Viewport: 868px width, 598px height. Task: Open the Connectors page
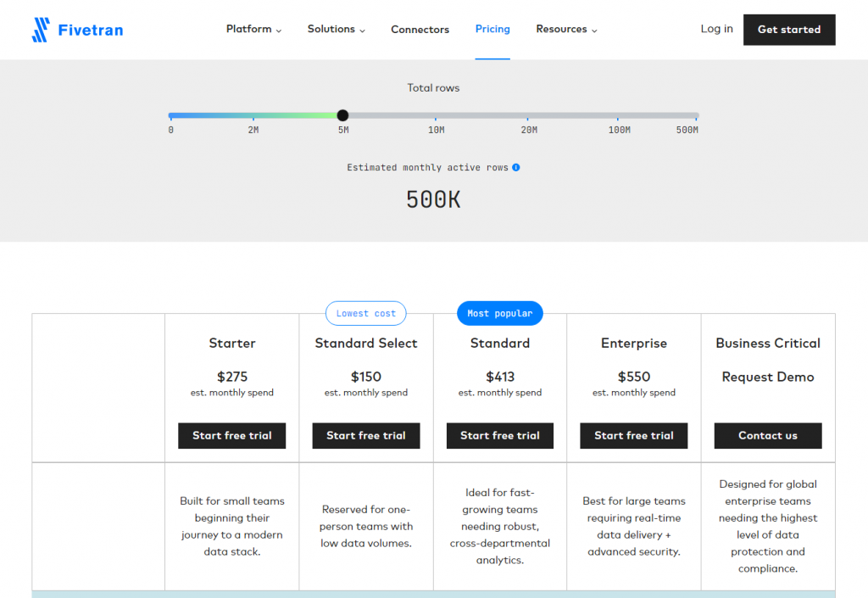(x=420, y=30)
